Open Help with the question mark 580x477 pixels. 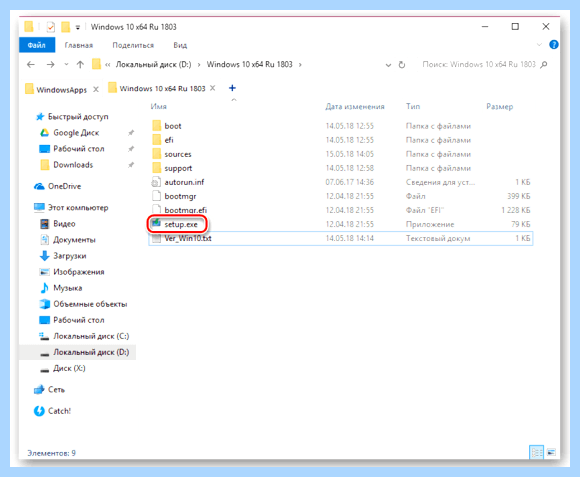[x=554, y=45]
